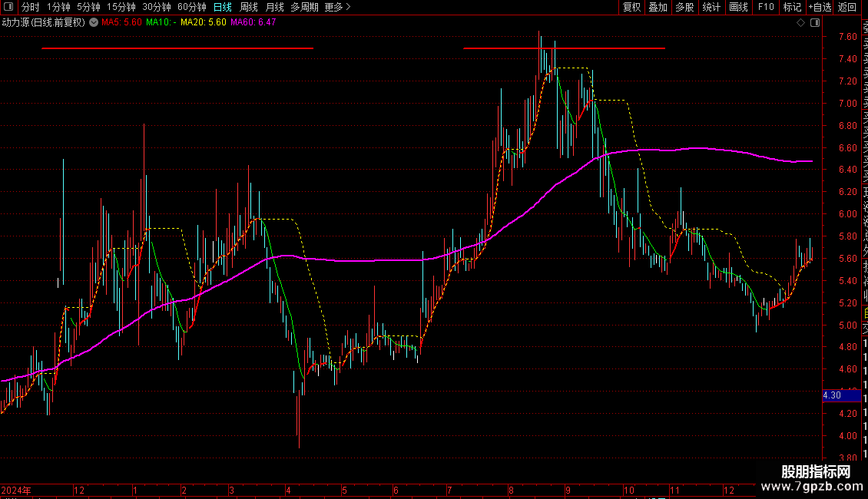868x499 pixels.
Task: Switch to 分时 intraday view
Action: click(x=31, y=7)
